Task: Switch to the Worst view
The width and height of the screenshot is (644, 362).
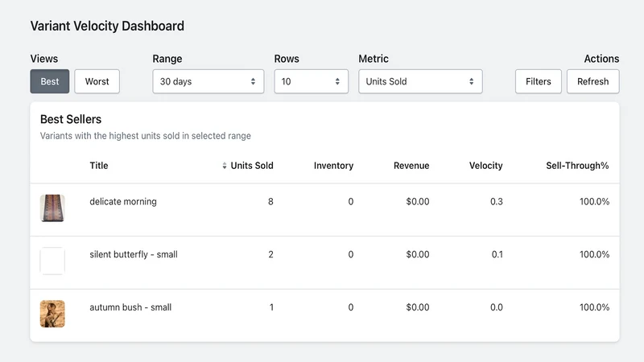Action: 97,81
